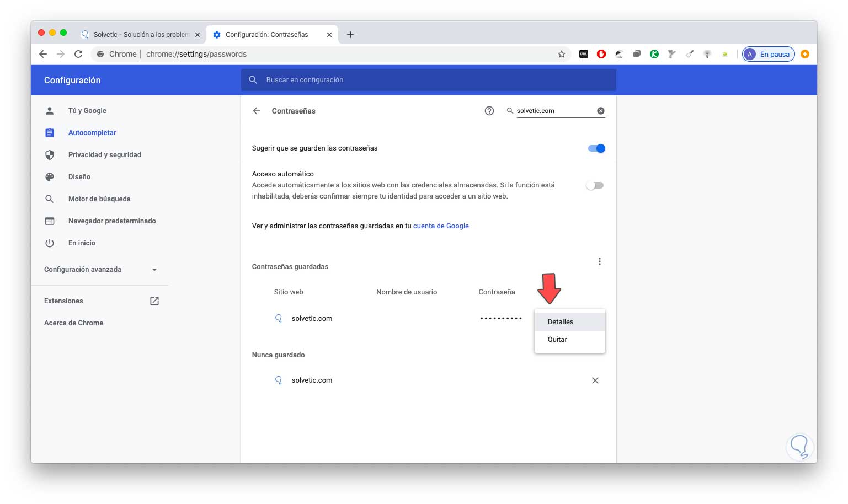Click the 'Configuración' header title
The width and height of the screenshot is (848, 504).
coord(72,80)
